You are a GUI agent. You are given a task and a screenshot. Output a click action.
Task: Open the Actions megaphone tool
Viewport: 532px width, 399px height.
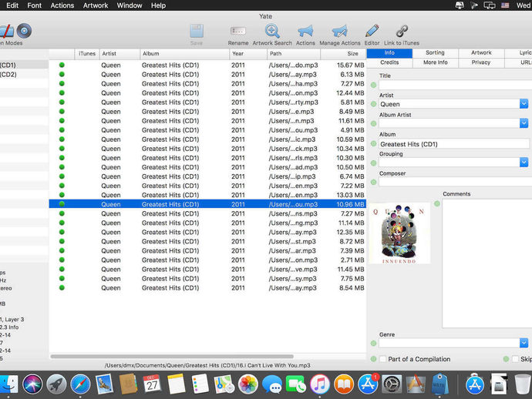[305, 31]
